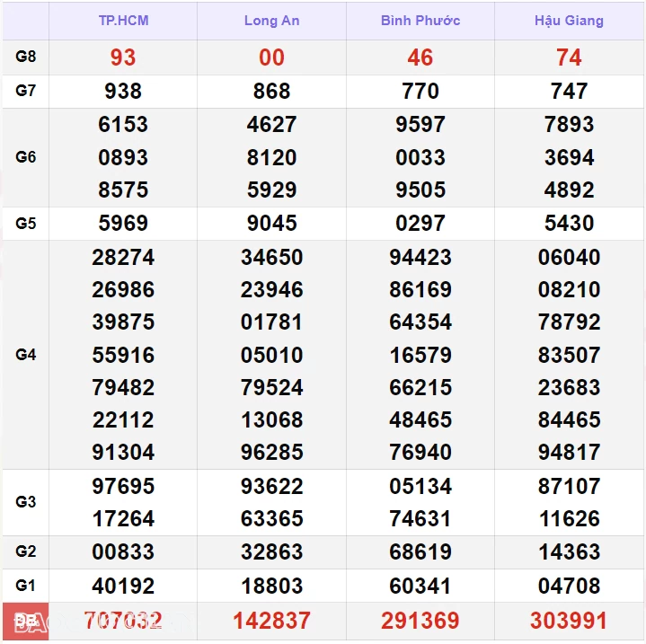Click the G4 number 28274
The width and height of the screenshot is (646, 644).
click(123, 258)
